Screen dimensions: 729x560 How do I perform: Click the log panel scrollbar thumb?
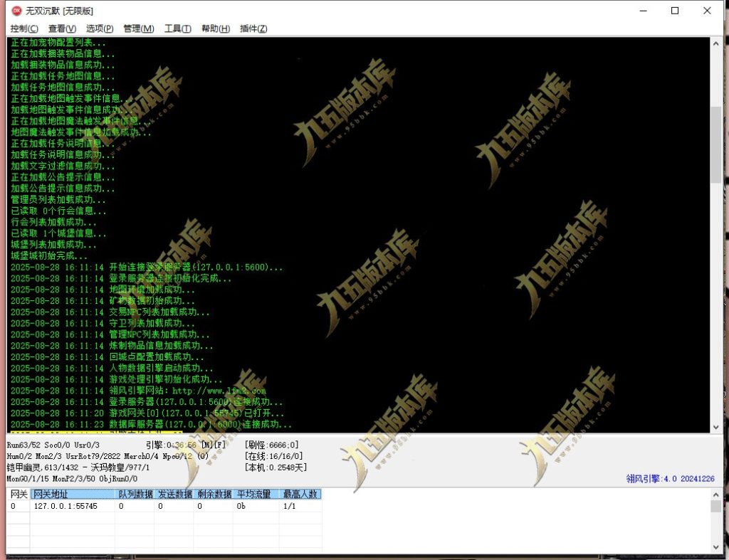coord(715,146)
